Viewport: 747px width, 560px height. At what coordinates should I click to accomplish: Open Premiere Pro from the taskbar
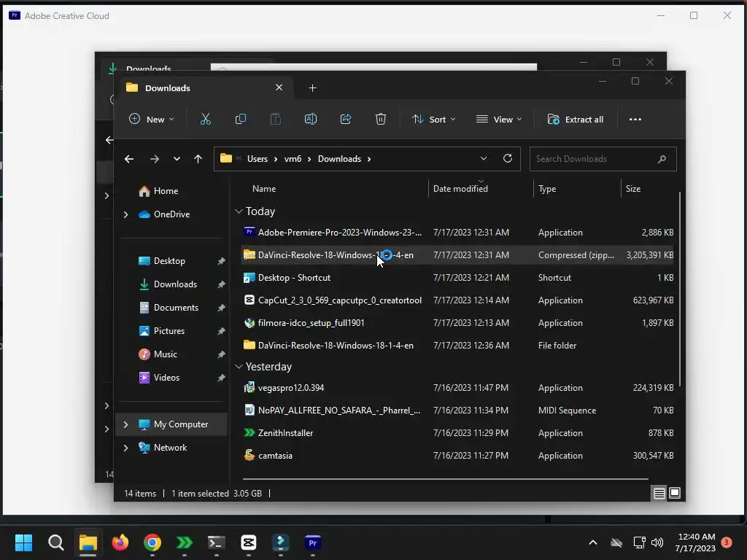coord(312,542)
